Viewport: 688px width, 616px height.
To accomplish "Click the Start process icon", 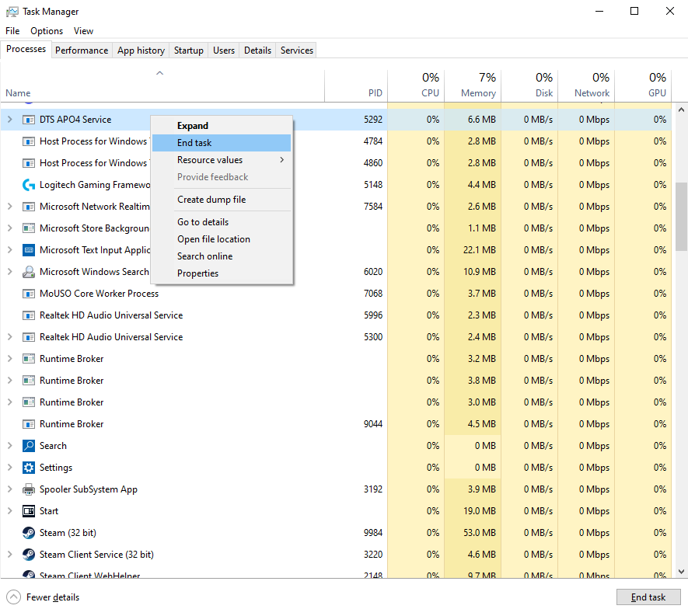I will [29, 511].
